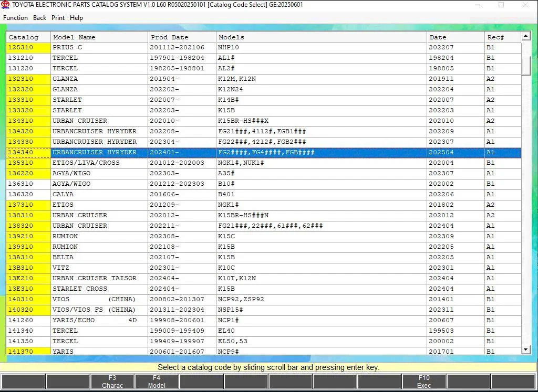This screenshot has width=538, height=392.
Task: Click models cell K15BR-HS###X
Action: coord(322,121)
